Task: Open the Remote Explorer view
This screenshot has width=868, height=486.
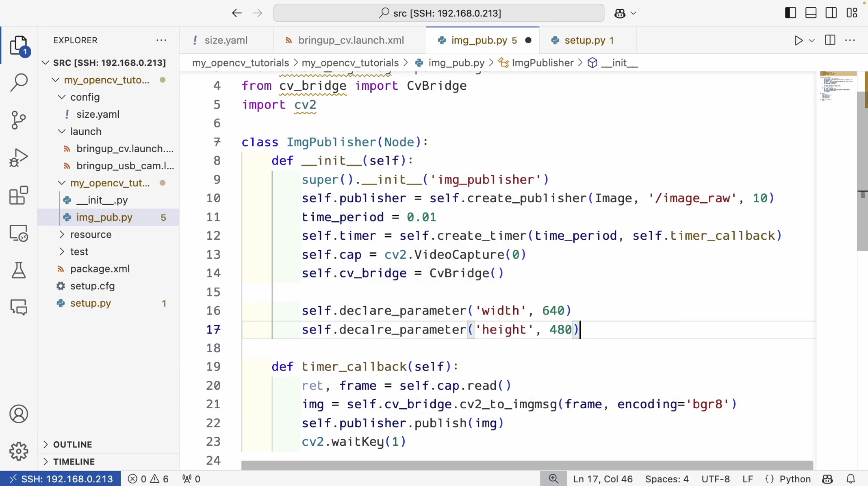Action: (x=19, y=233)
